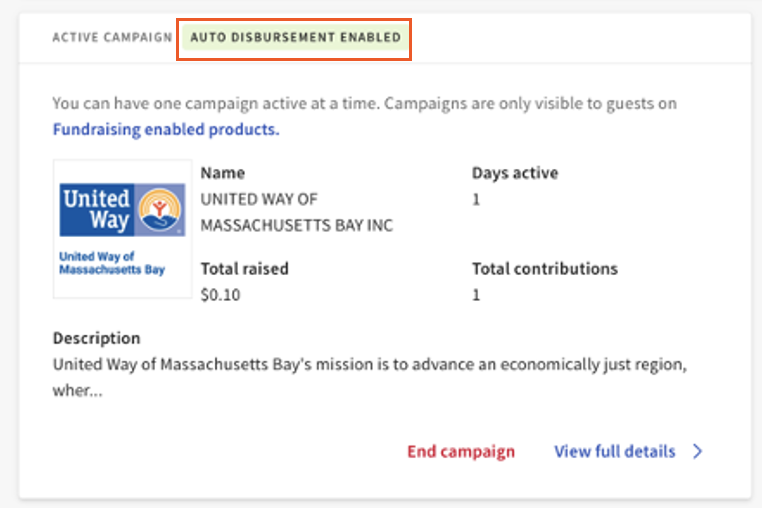
Task: Click the Total raised label
Action: (245, 269)
